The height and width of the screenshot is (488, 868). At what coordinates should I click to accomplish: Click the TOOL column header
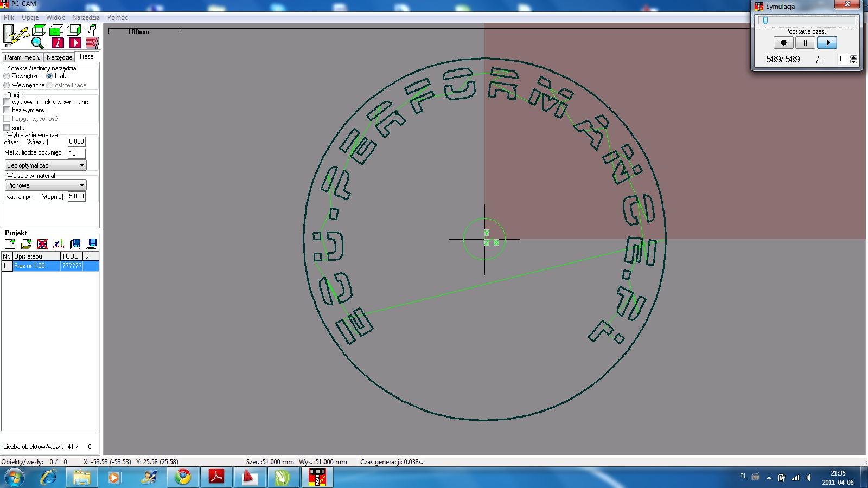(72, 256)
